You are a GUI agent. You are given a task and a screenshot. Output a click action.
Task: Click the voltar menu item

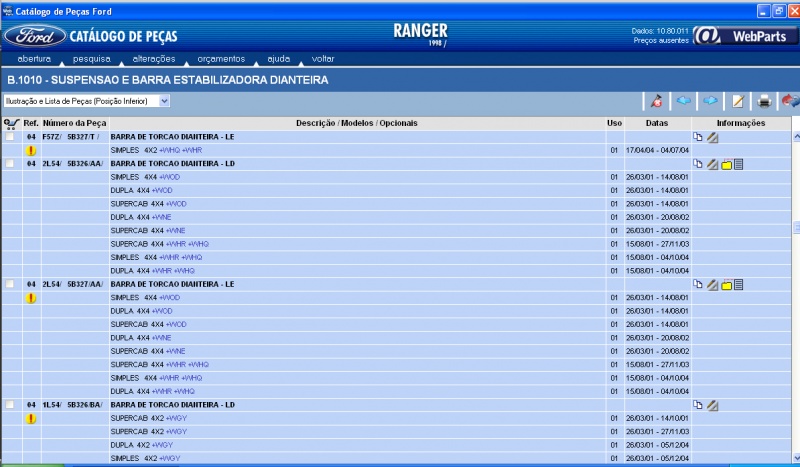[323, 59]
